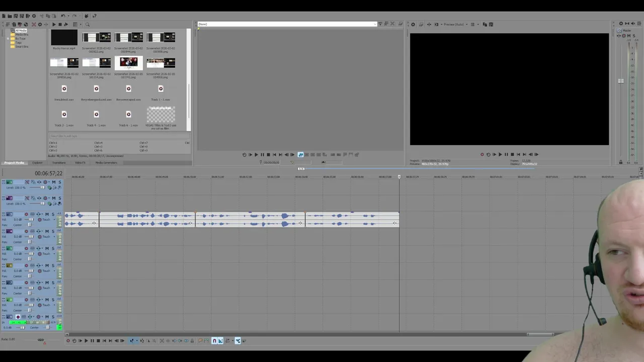
Task: Mute audio track 5
Action: (47, 248)
